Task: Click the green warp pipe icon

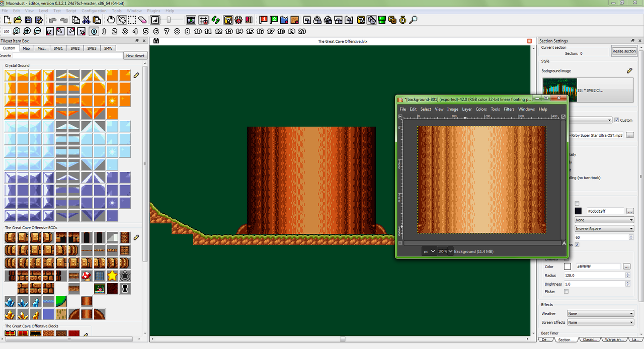Action: [382, 20]
